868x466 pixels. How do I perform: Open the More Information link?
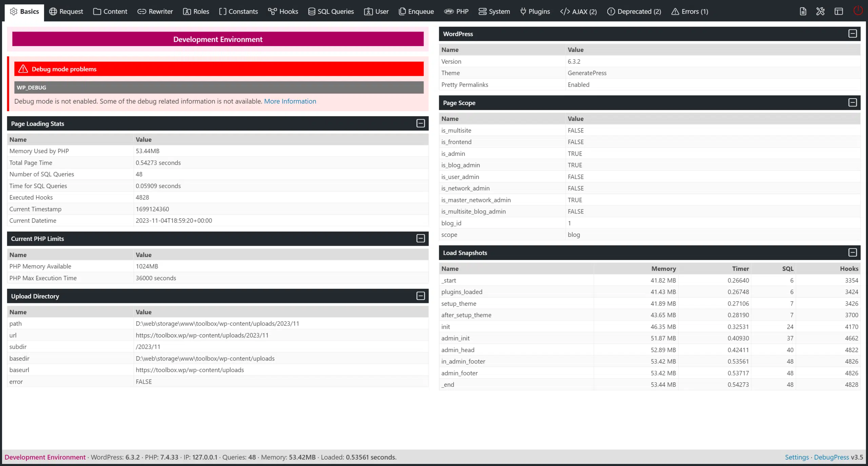[x=290, y=101]
